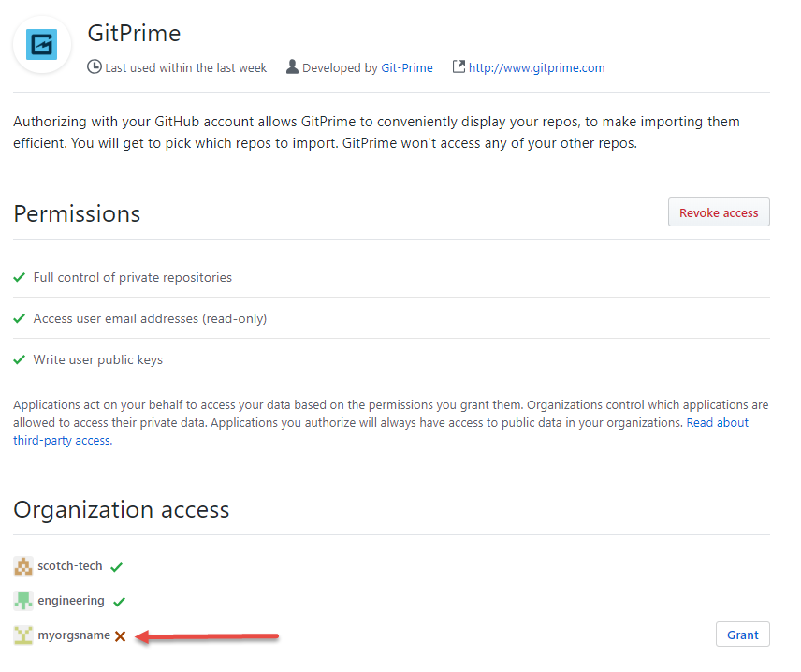Image resolution: width=801 pixels, height=672 pixels.
Task: Click the external link icon before gitprime URL
Action: [459, 66]
